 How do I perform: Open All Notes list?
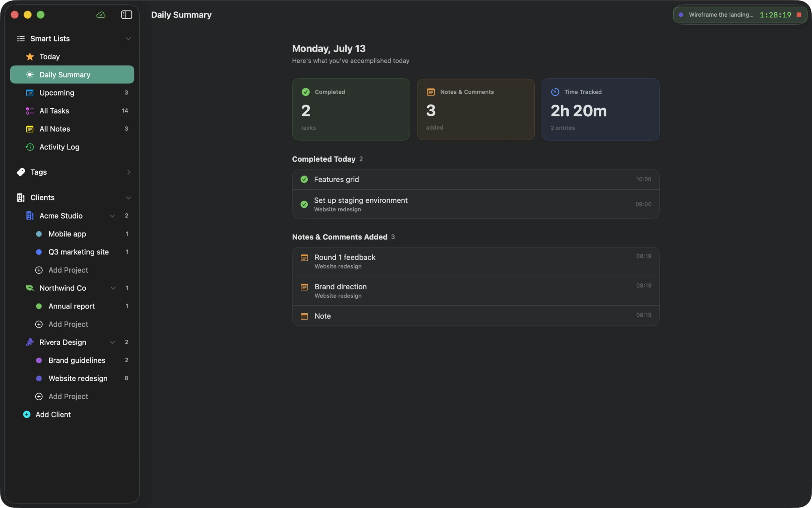(72, 129)
